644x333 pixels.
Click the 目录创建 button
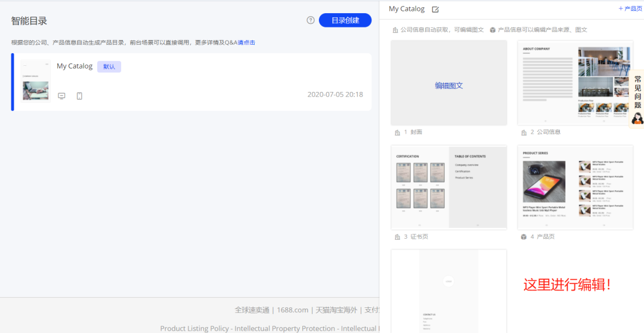345,20
